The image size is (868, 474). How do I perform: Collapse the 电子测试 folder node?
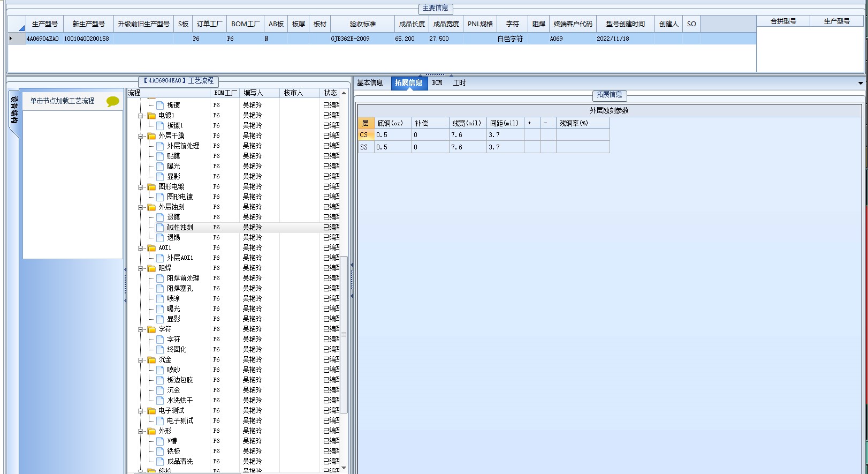[x=141, y=411]
